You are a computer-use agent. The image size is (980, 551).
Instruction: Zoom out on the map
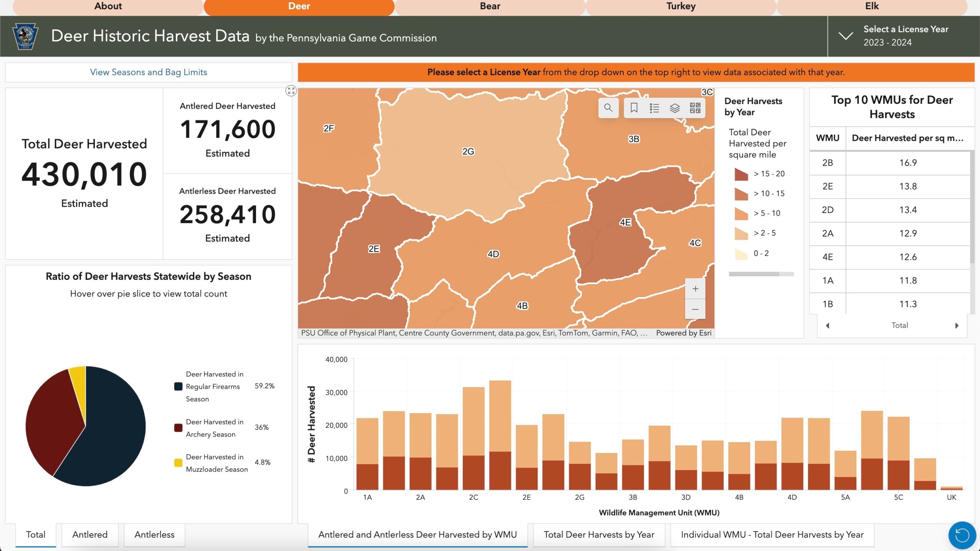click(695, 309)
